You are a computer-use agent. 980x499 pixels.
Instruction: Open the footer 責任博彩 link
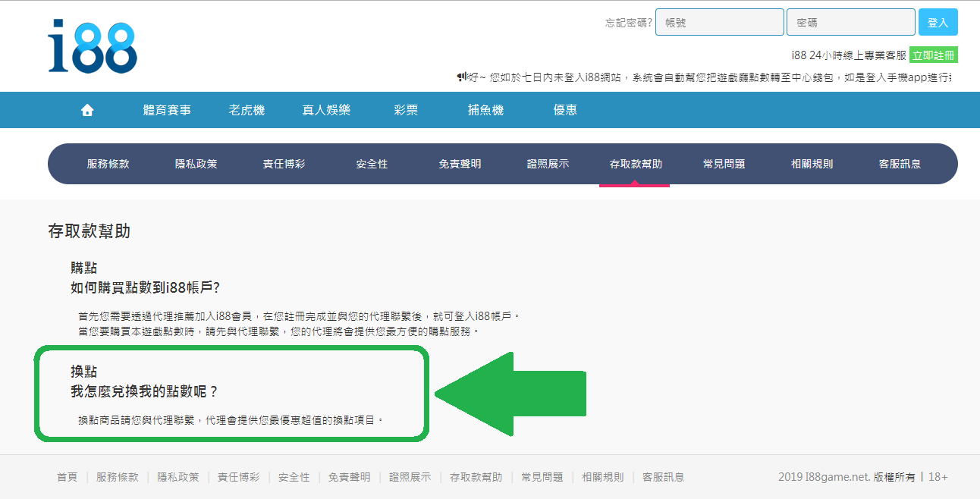pos(238,477)
